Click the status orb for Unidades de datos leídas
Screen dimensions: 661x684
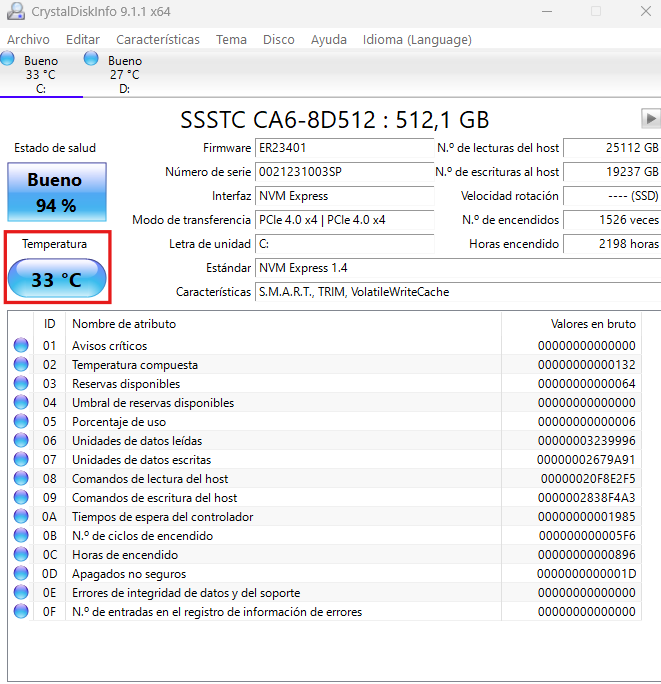pos(21,440)
